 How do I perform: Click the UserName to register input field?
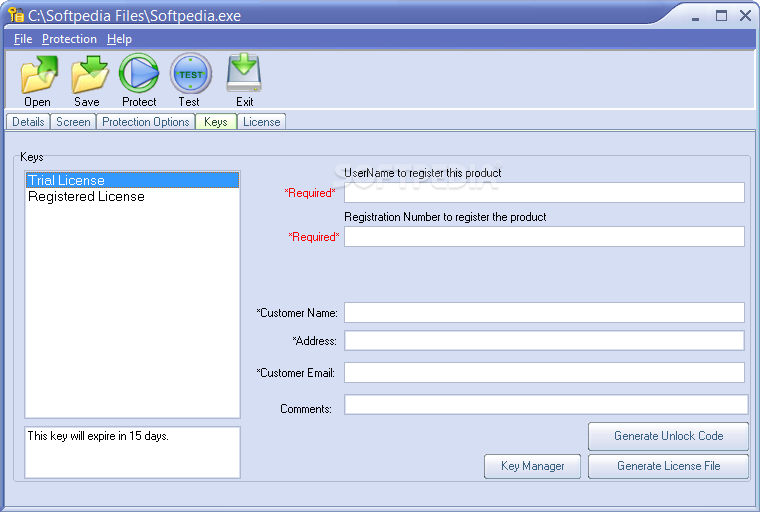[544, 192]
